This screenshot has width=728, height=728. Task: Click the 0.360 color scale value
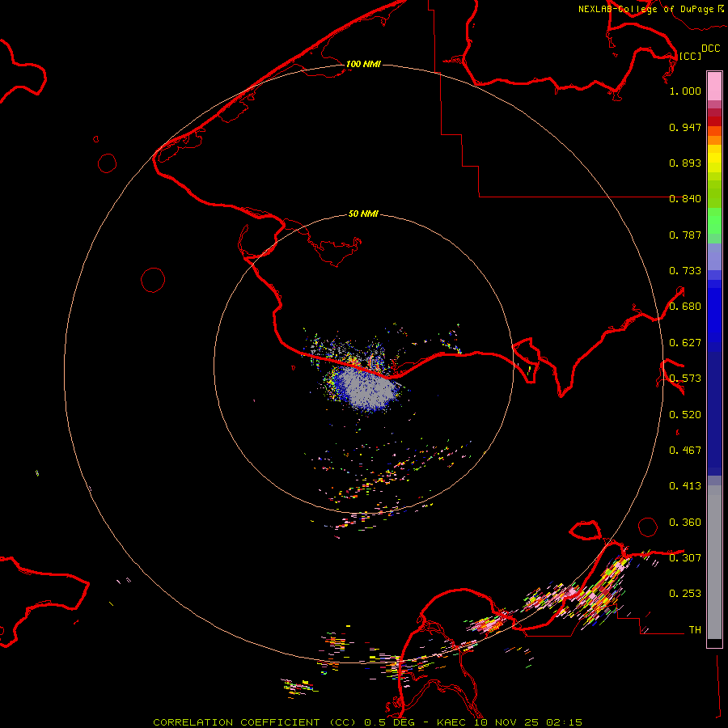coord(685,523)
